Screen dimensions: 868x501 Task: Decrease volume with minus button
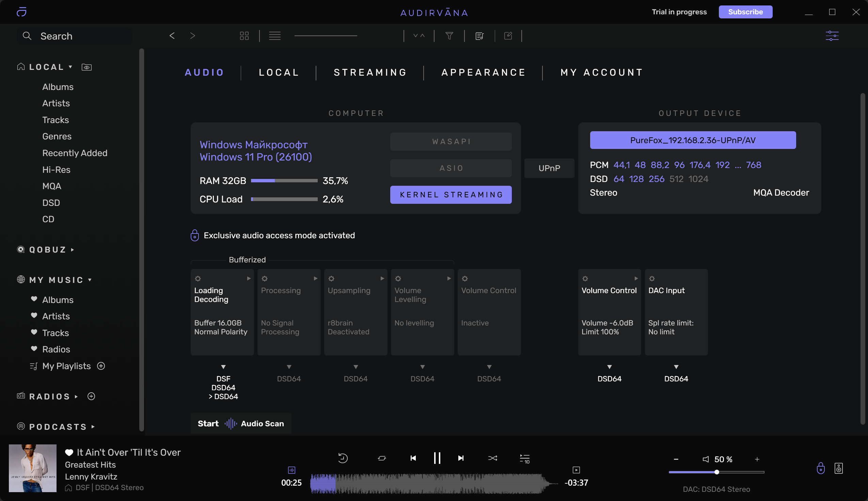coord(676,459)
